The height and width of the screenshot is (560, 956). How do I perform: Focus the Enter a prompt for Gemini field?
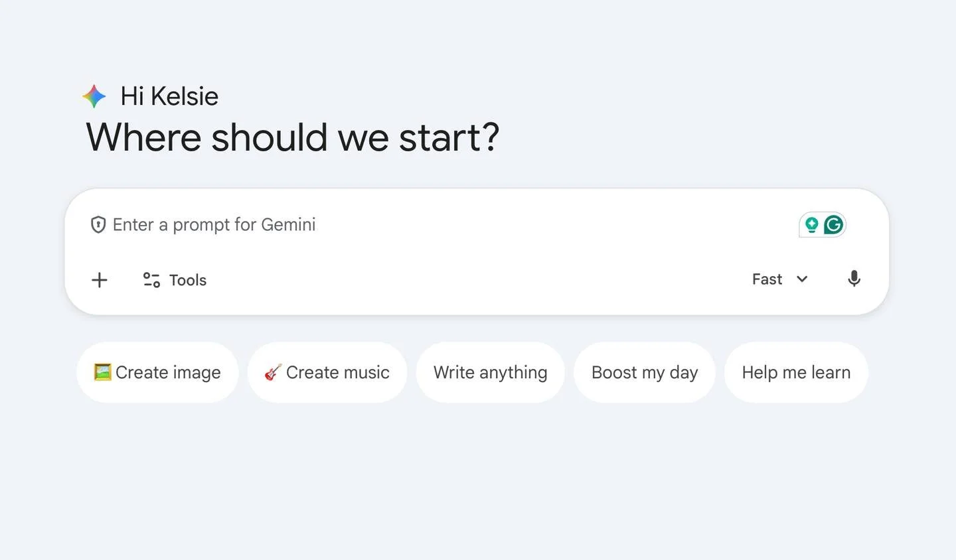tap(398, 225)
